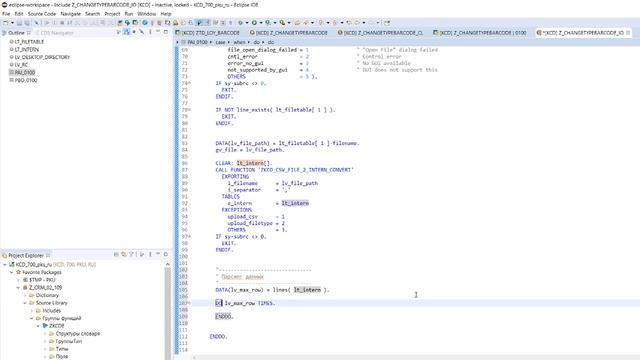Click the Project Explorer vertical scrollbar
The width and height of the screenshot is (640, 360).
tap(167, 314)
